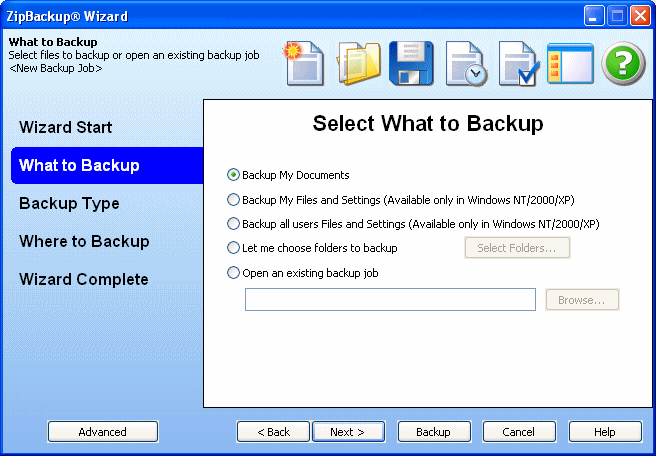Open Help via the bottom Help button

click(605, 432)
